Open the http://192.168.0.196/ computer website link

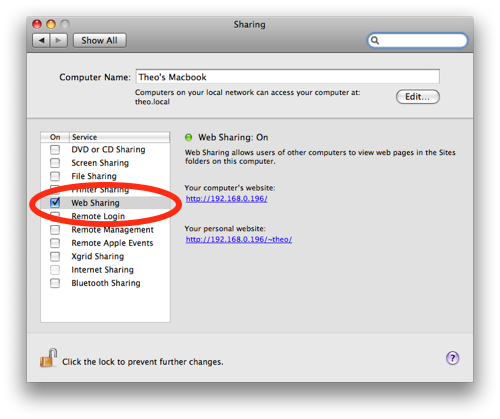[x=226, y=199]
